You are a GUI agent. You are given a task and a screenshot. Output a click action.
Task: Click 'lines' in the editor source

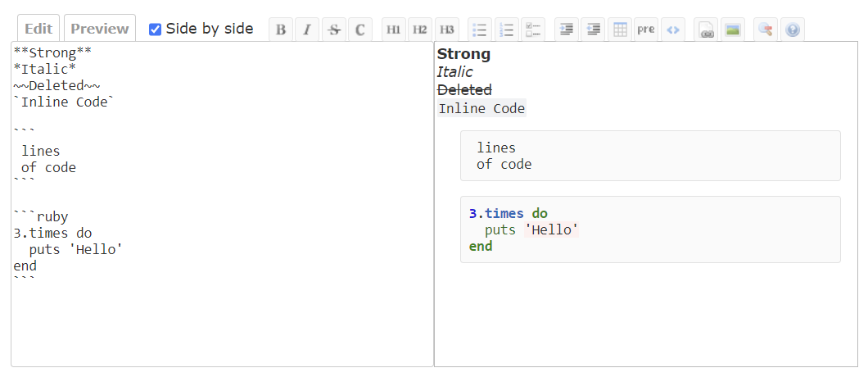click(x=41, y=152)
